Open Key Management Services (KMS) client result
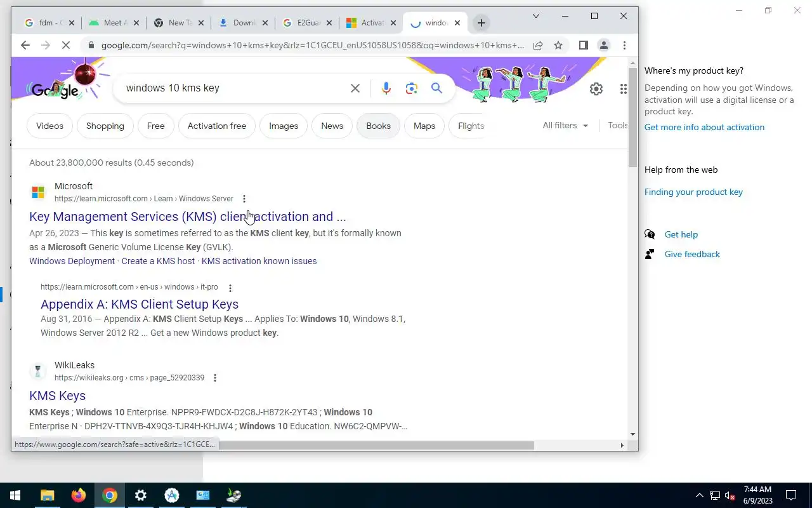812x508 pixels. click(188, 217)
